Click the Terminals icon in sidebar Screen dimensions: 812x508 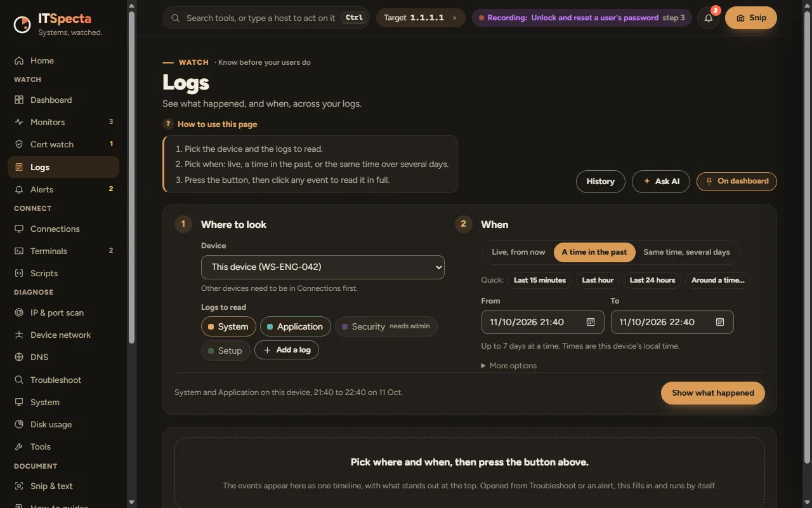19,251
